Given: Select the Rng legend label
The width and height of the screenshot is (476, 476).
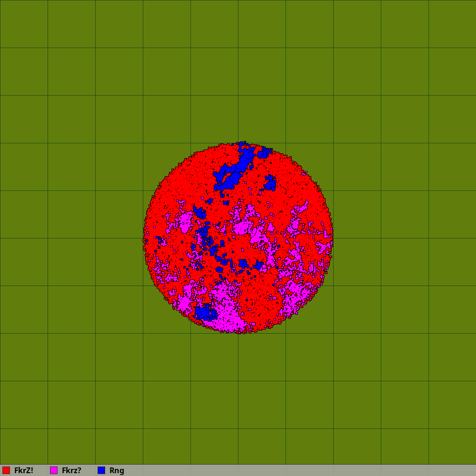Looking at the screenshot, I should pyautogui.click(x=117, y=471).
